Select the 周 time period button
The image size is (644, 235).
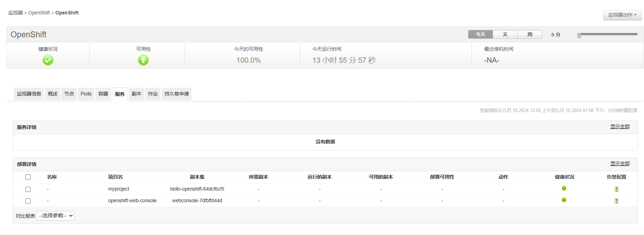(530, 34)
